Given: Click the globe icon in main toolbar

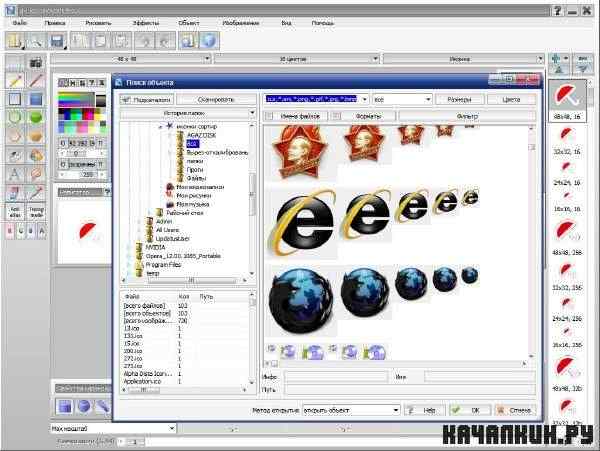Looking at the screenshot, I should coord(209,41).
